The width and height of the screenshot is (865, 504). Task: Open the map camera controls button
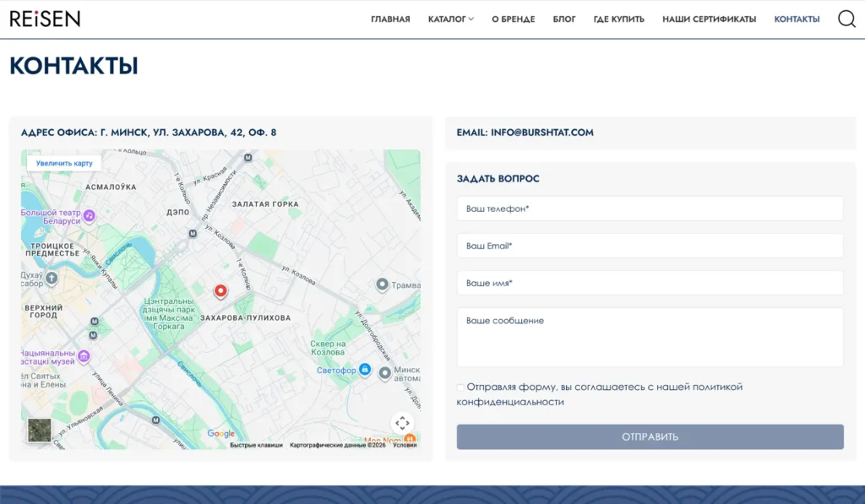tap(402, 423)
